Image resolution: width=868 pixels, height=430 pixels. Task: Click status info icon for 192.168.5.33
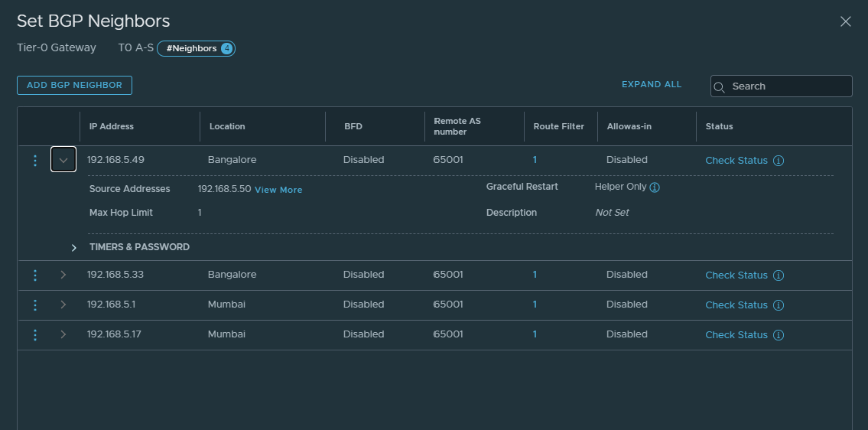pos(779,275)
